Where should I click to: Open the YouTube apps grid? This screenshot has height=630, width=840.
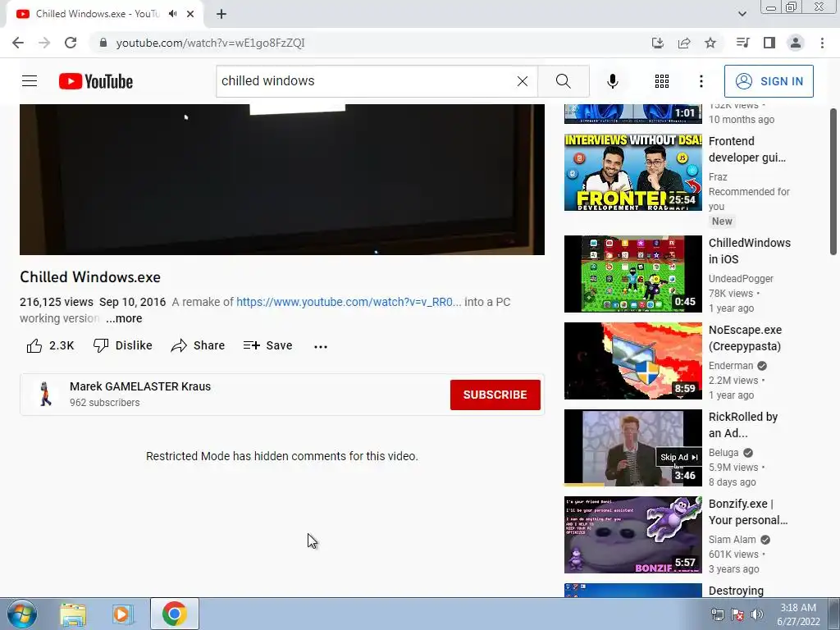(662, 81)
